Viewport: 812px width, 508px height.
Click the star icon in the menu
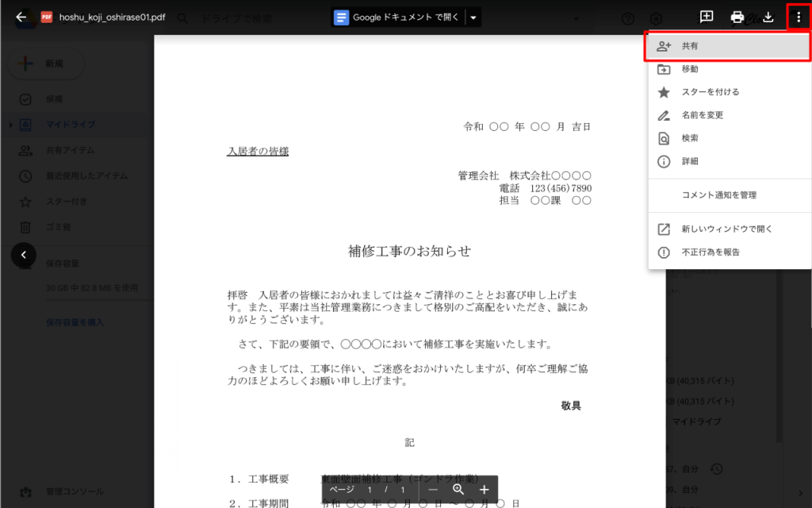coord(664,92)
